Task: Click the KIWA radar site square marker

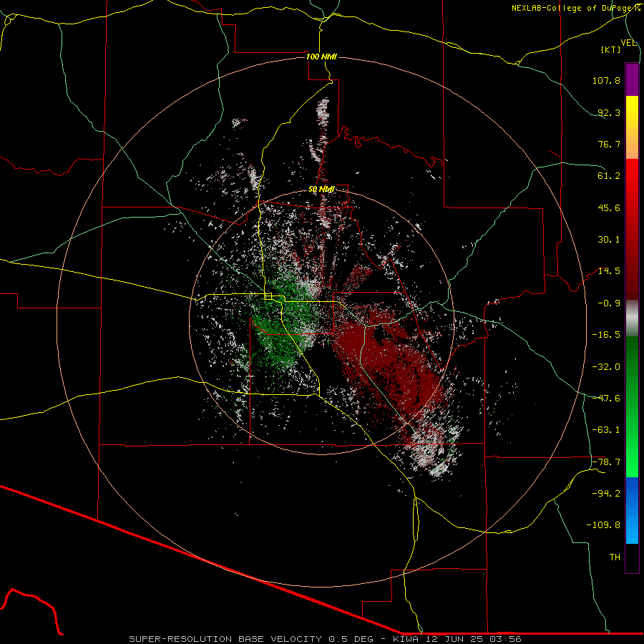Action: [x=268, y=296]
